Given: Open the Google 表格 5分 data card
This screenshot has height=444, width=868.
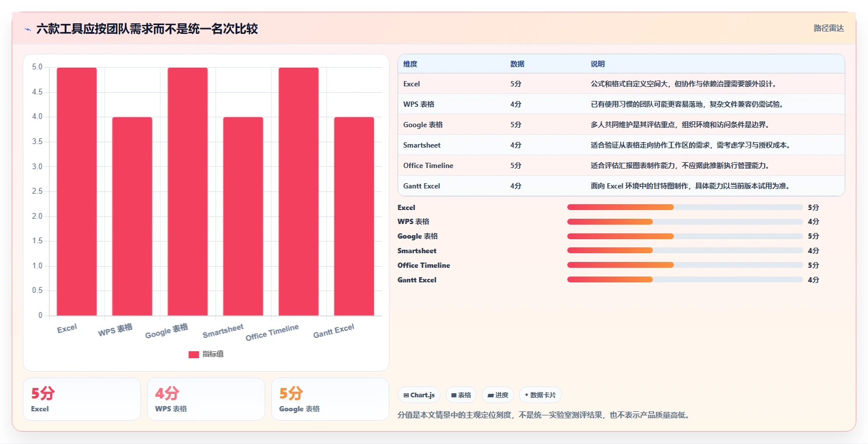Looking at the screenshot, I should (x=330, y=399).
